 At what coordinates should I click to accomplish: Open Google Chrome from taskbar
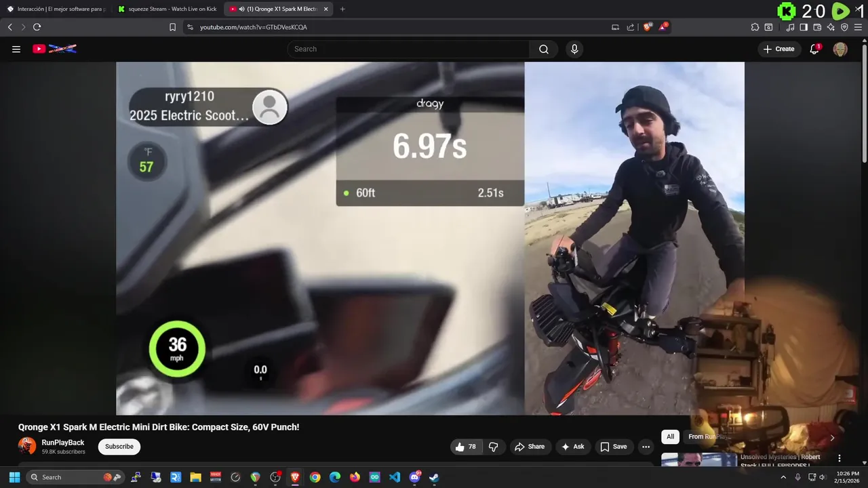tap(315, 477)
